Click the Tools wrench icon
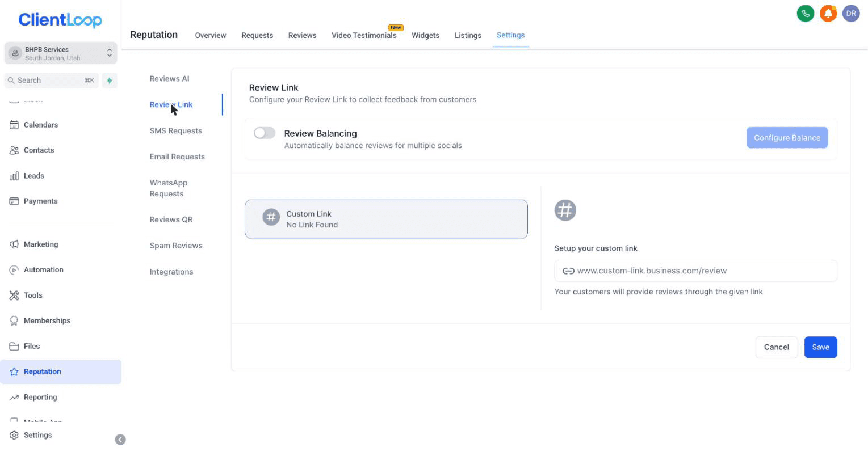 click(14, 295)
